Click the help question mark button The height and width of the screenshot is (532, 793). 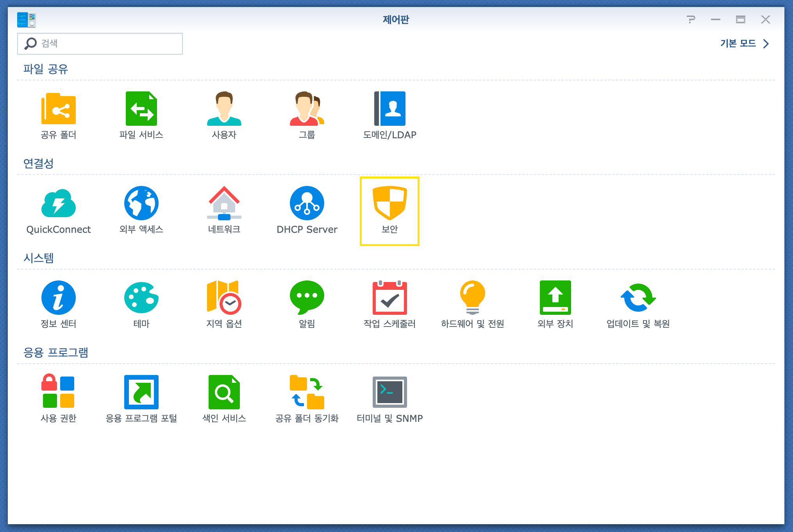(x=691, y=20)
